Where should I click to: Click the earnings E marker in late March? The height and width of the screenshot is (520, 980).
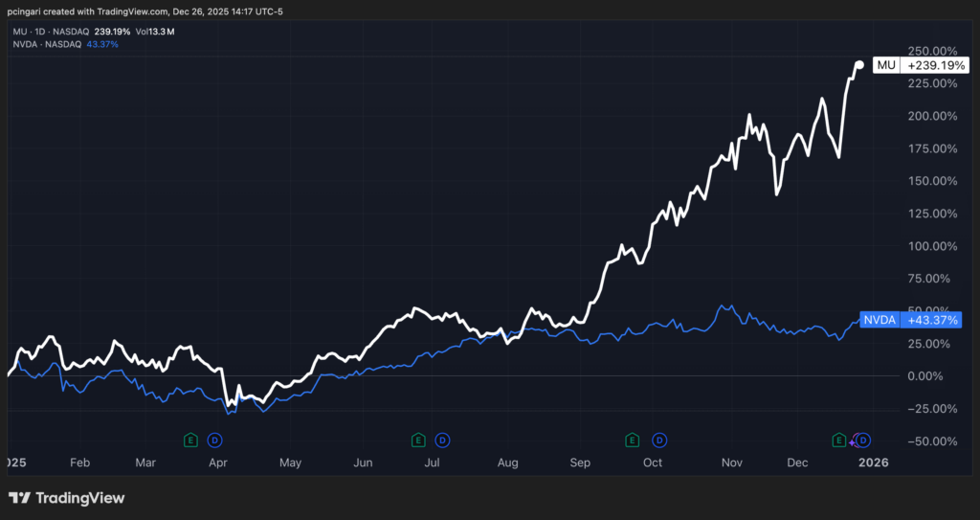tap(190, 440)
